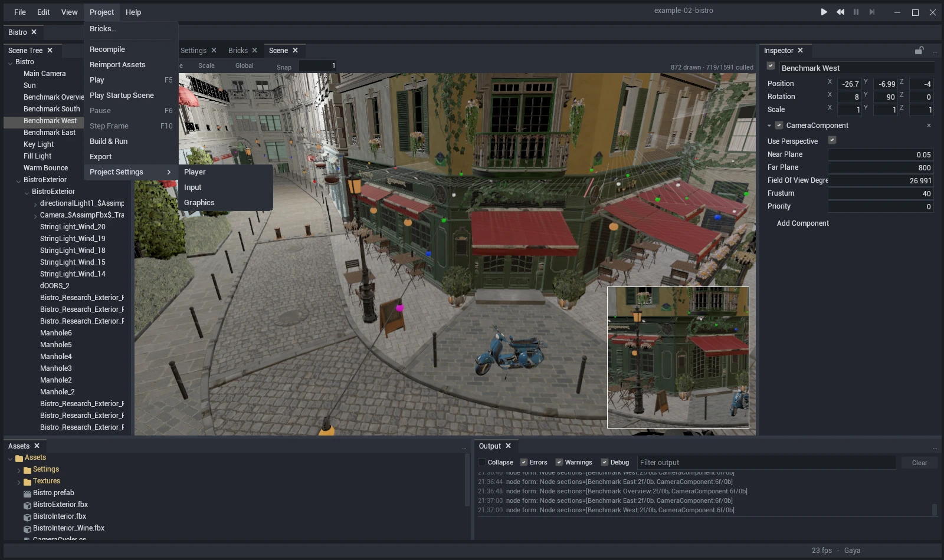Expand the Textures folder arrow in Assets
The height and width of the screenshot is (560, 944).
point(19,482)
